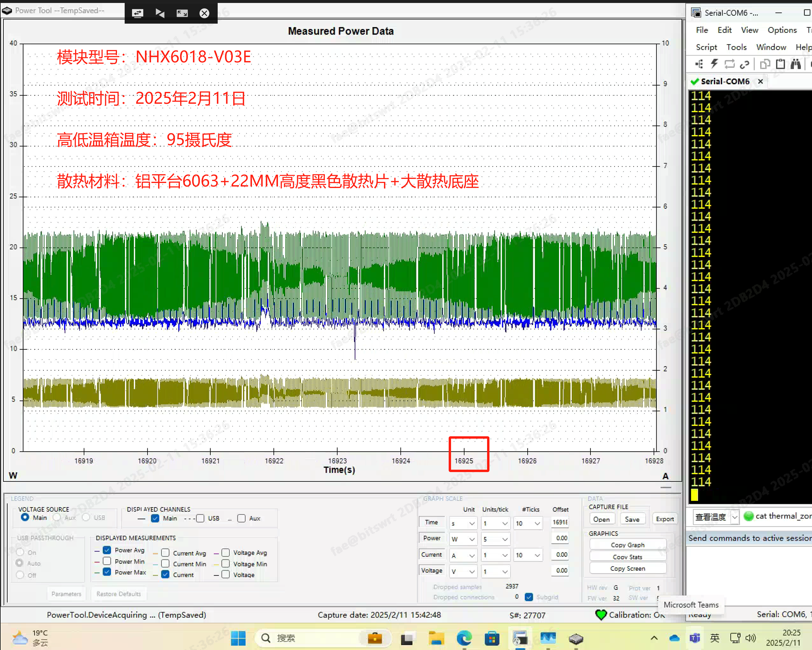The width and height of the screenshot is (812, 650).
Task: Open View menu in Serial-COM6 window
Action: point(749,30)
